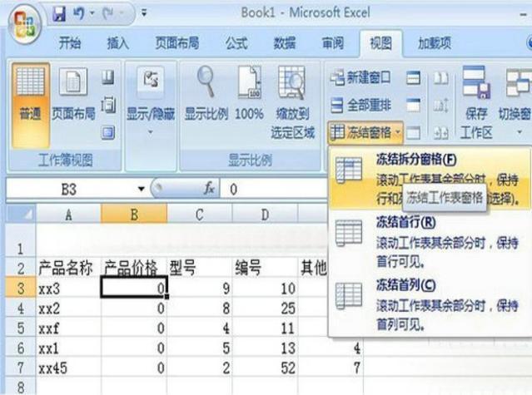
Task: Click cell with 编号 header
Action: click(265, 268)
